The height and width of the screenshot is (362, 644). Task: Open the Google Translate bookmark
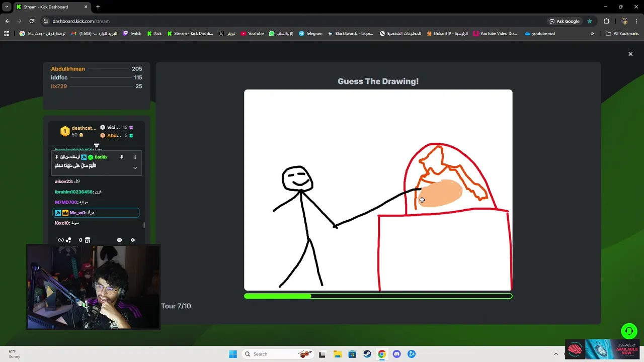point(42,34)
